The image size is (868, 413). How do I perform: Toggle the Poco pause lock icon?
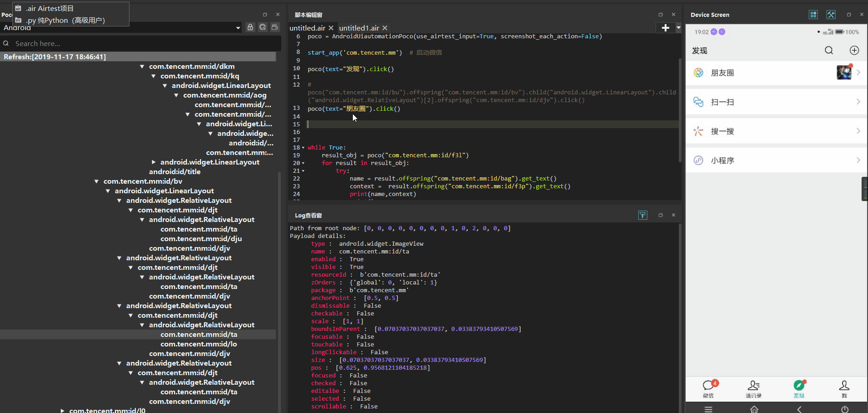click(x=250, y=27)
